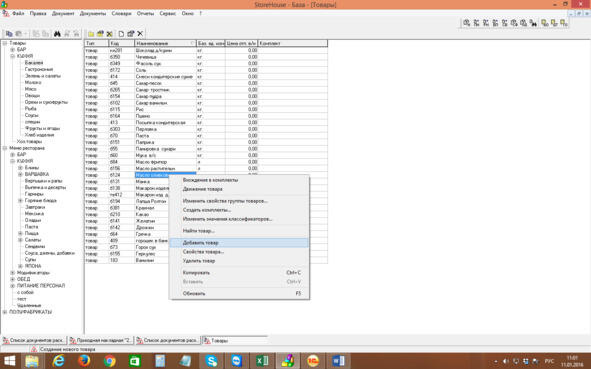The image size is (591, 369).
Task: Switch to the Приходная накладная tab
Action: click(101, 340)
